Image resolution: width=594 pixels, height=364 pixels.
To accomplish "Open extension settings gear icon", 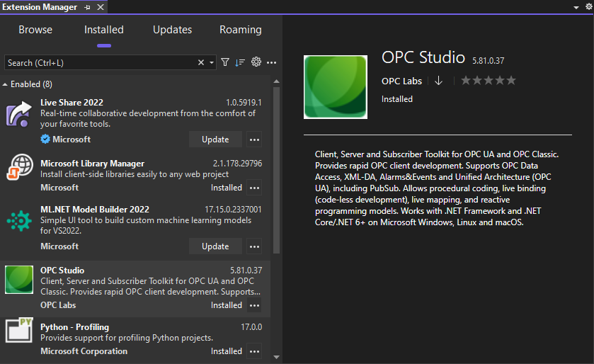I will pos(256,62).
